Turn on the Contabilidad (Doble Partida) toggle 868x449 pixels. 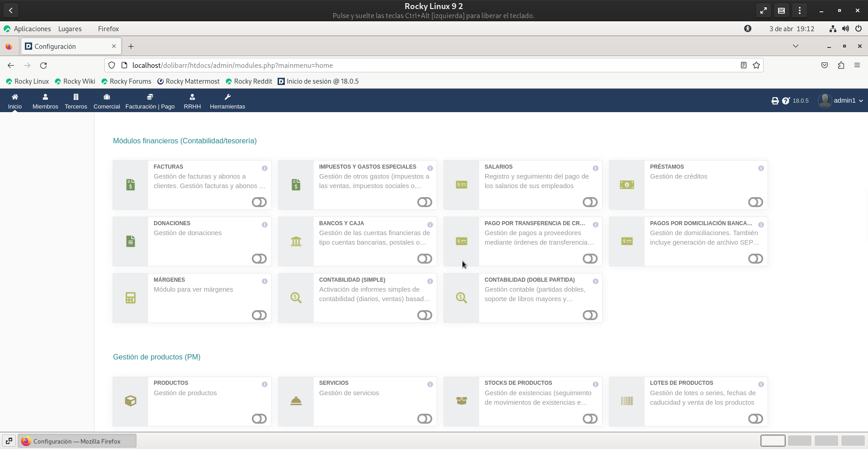tap(590, 315)
